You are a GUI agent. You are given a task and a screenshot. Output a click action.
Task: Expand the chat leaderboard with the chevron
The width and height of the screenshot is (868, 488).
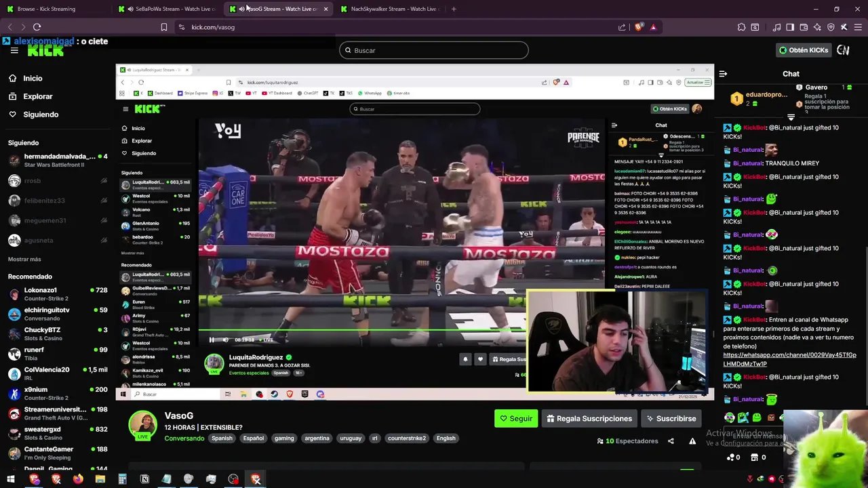[x=791, y=117]
